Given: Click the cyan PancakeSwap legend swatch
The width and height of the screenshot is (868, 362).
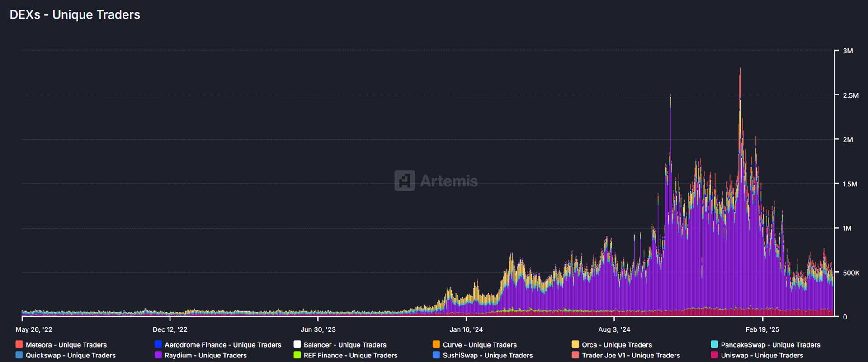Looking at the screenshot, I should click(x=714, y=344).
